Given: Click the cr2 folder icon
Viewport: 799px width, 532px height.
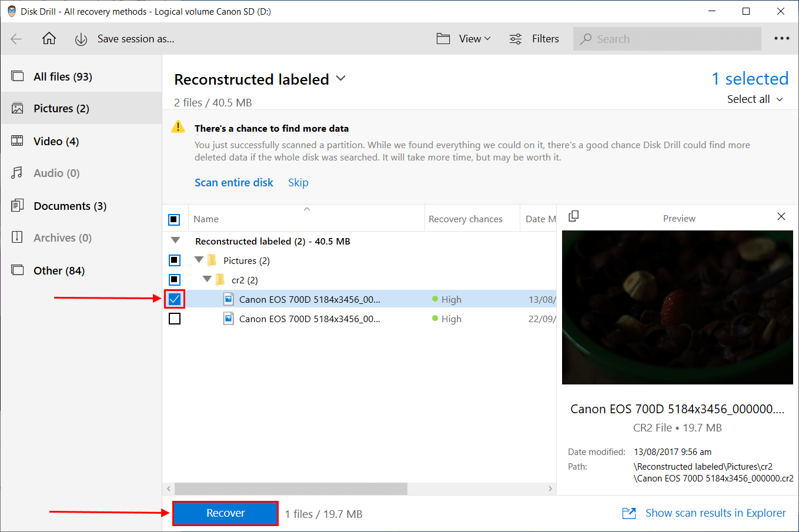Looking at the screenshot, I should [x=220, y=279].
